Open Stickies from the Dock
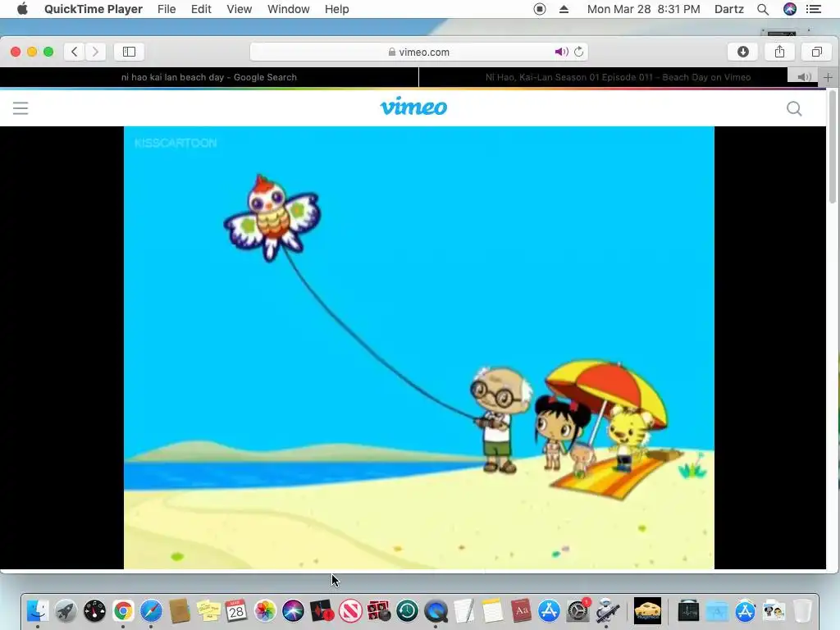The image size is (840, 630). click(x=208, y=610)
